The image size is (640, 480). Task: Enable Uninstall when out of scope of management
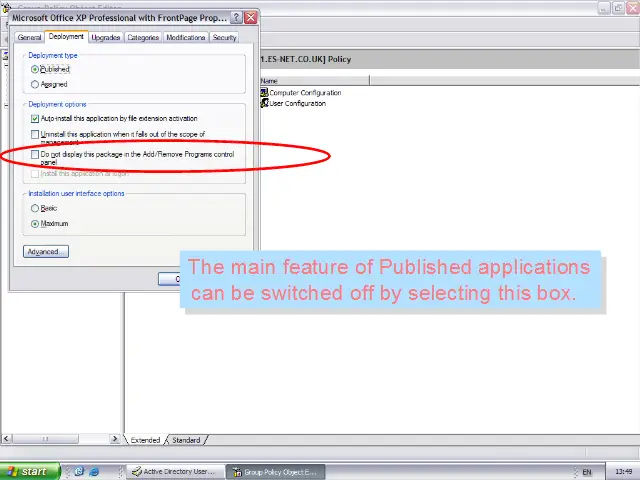point(36,134)
